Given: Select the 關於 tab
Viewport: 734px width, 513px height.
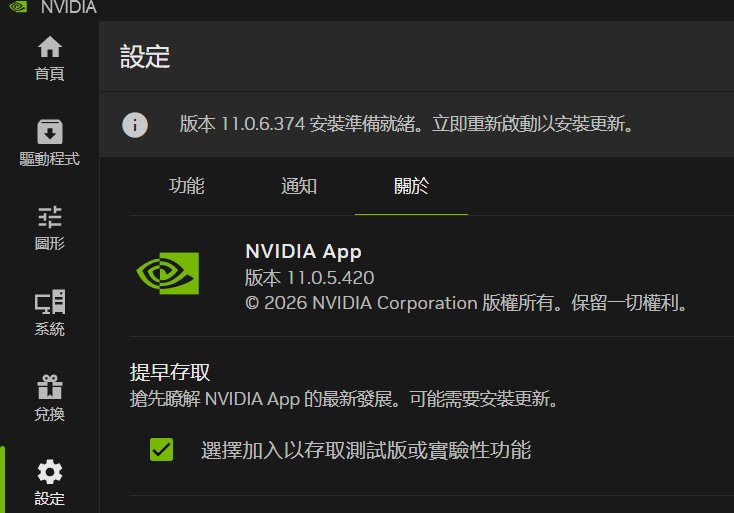Looking at the screenshot, I should 411,186.
